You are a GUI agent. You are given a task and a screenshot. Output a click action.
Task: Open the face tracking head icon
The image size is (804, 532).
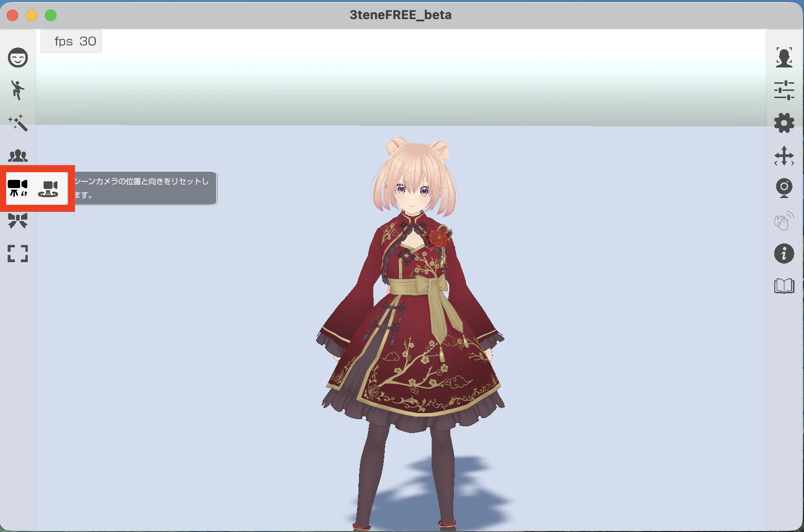point(784,57)
